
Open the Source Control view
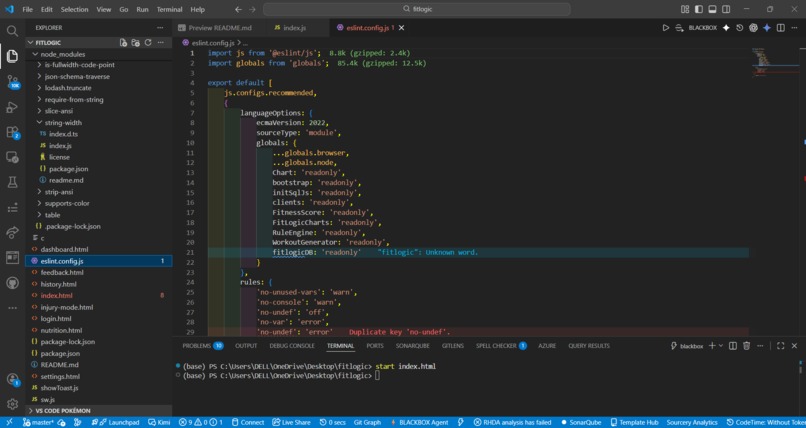point(12,82)
